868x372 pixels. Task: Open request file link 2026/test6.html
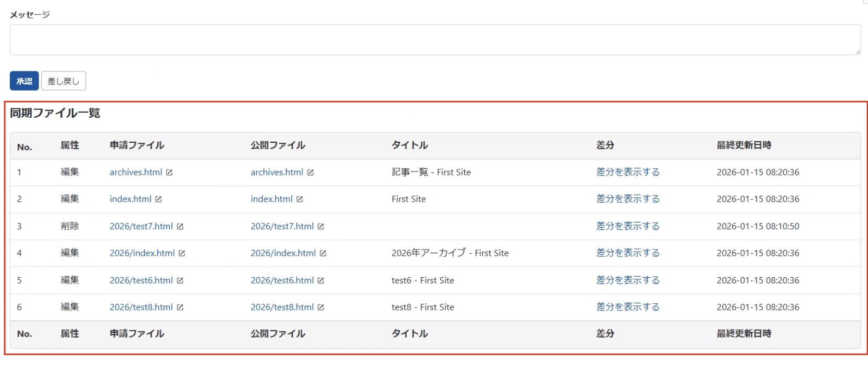[141, 280]
